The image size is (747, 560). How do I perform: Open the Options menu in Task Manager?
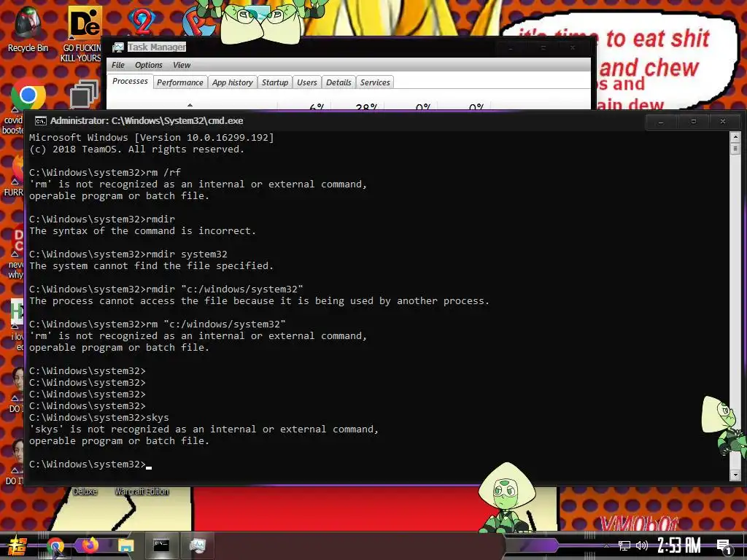tap(149, 65)
